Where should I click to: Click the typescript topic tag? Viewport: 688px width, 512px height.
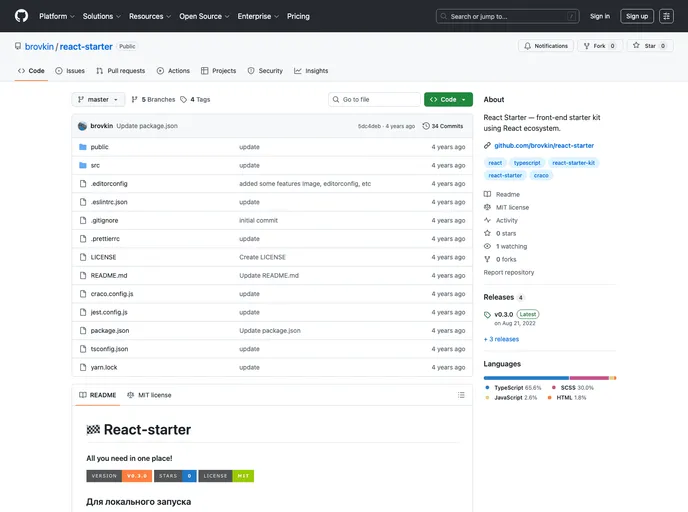coord(526,162)
